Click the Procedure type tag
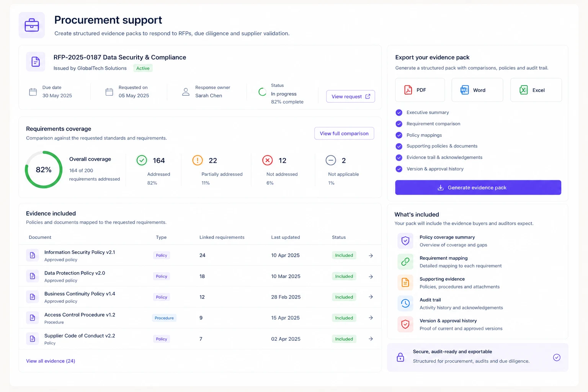 164,318
